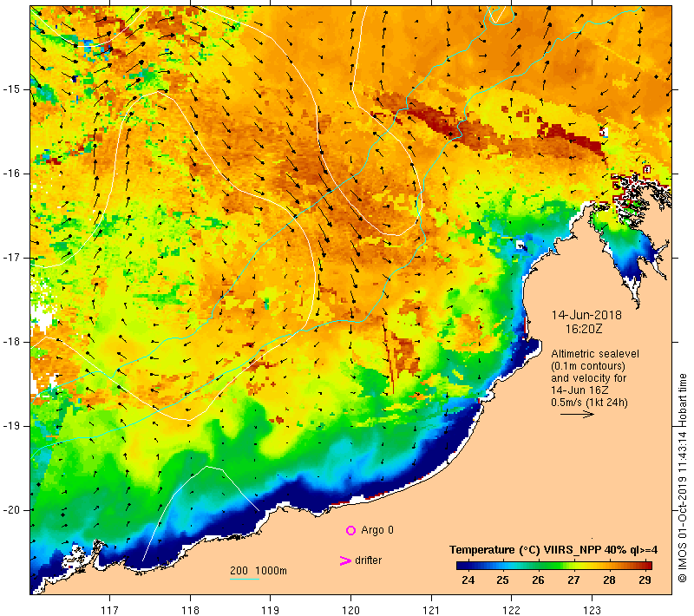Click the latitude label -20
Image resolution: width=694 pixels, height=616 pixels.
coord(11,510)
